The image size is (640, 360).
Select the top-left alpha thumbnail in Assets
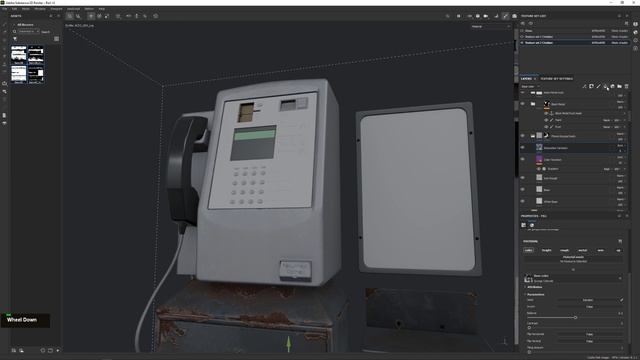coord(19,55)
